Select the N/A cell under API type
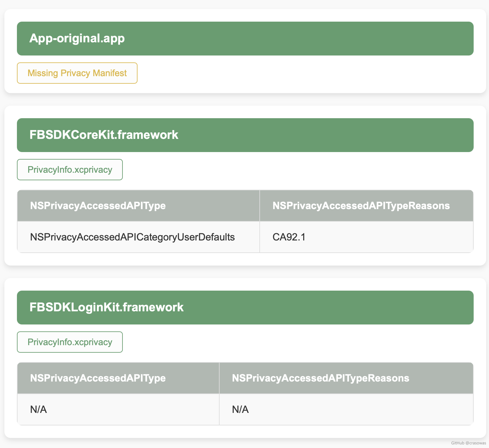Viewport: 489px width, 448px height. (118, 409)
